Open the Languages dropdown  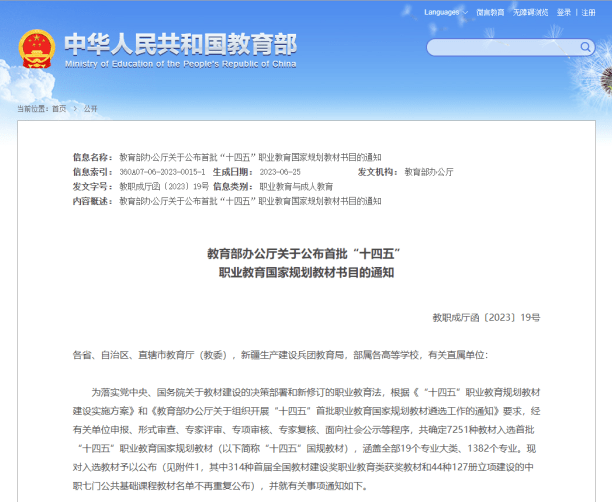446,12
